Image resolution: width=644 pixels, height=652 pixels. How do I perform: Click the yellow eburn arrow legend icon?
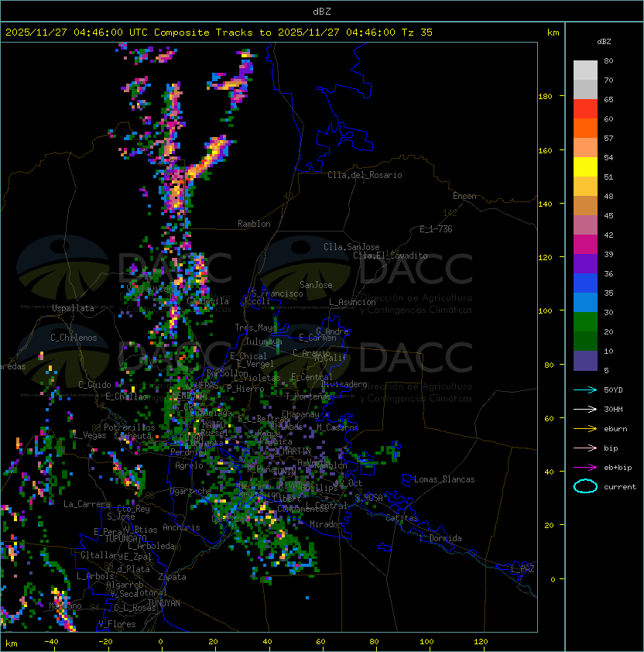point(585,428)
